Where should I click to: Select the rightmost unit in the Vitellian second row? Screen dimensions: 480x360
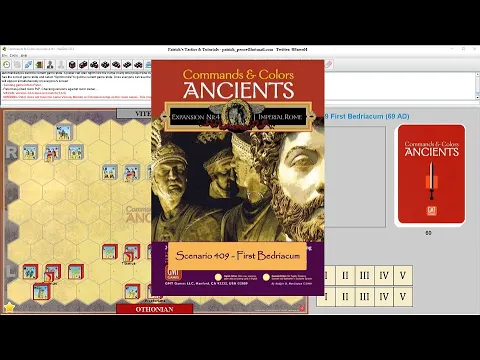point(75,152)
